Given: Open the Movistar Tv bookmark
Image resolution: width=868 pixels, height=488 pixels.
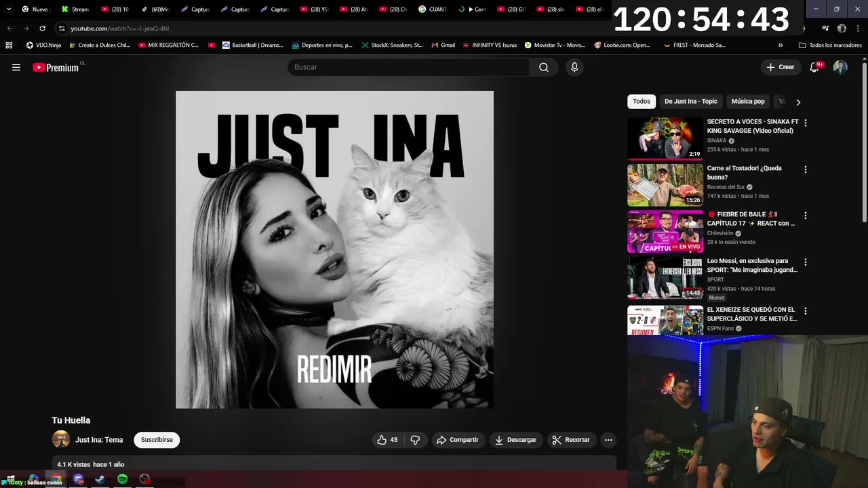Looking at the screenshot, I should 554,45.
